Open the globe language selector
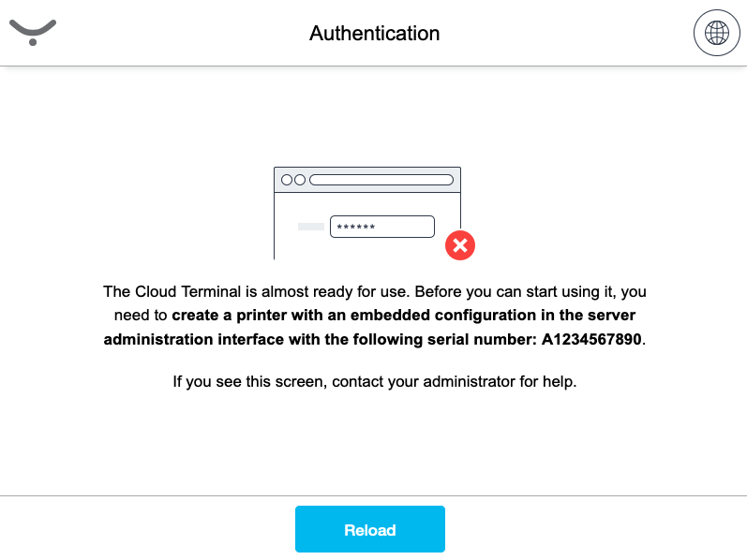747x560 pixels. tap(716, 34)
